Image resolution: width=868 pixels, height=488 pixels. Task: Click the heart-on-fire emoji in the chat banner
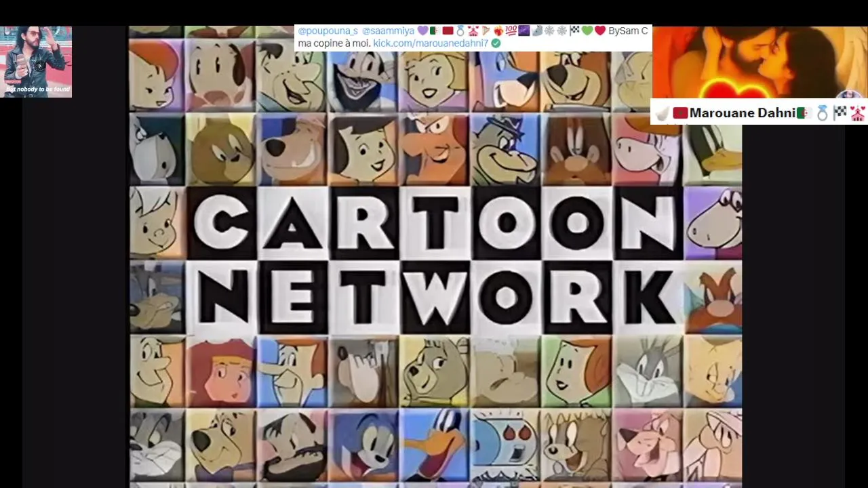tap(498, 31)
